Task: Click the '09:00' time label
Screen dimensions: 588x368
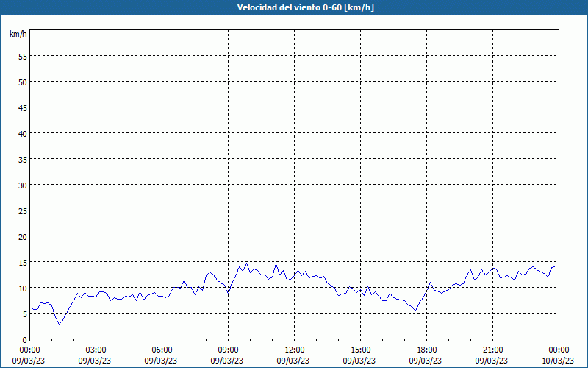Action: [x=228, y=350]
